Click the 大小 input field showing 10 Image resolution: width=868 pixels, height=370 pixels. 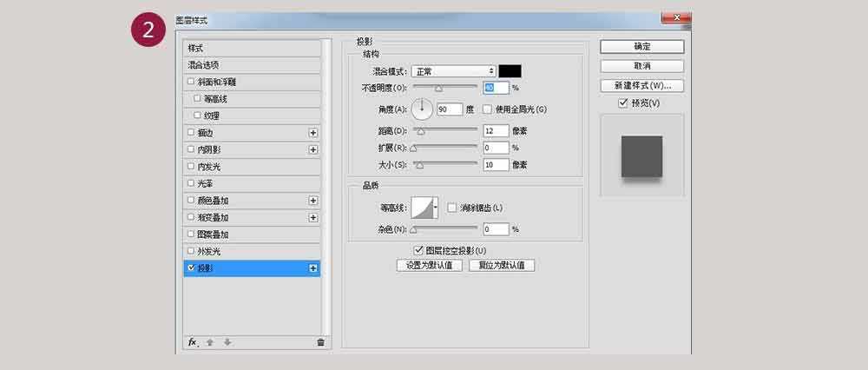(496, 164)
